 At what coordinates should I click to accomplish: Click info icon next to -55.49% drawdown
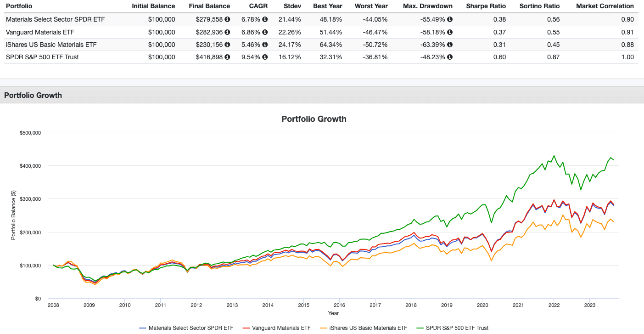[x=450, y=20]
